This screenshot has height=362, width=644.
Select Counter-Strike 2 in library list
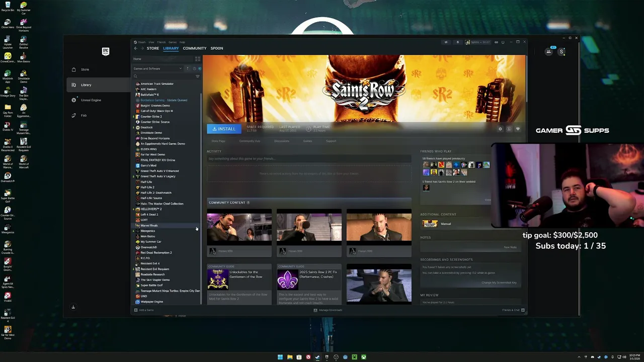point(151,117)
